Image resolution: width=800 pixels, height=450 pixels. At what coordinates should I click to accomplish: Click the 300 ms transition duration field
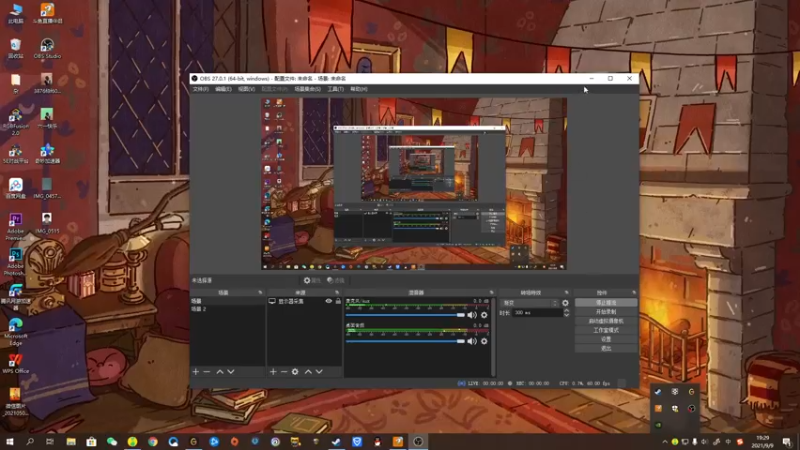[x=537, y=313]
